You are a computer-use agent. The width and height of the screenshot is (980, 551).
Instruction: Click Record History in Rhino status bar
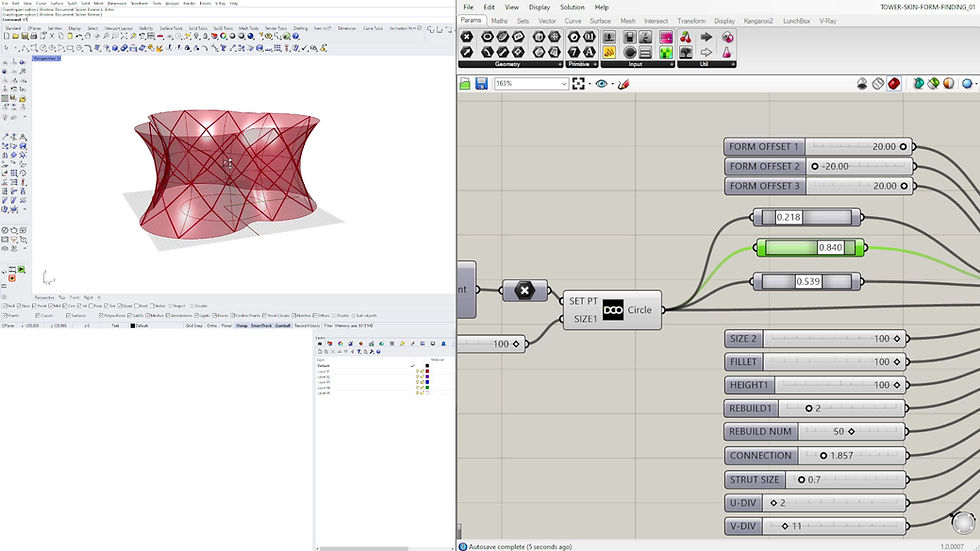pyautogui.click(x=307, y=325)
